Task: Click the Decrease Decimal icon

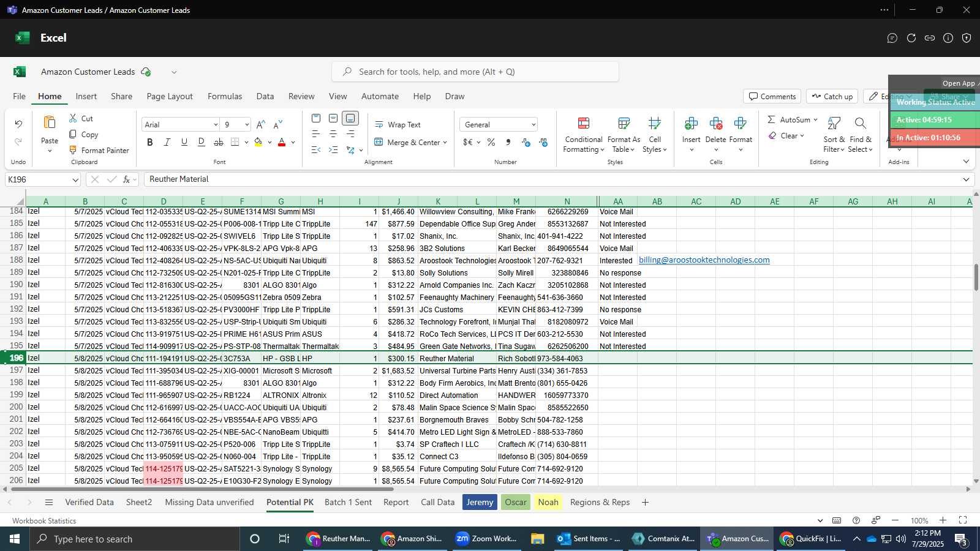Action: pyautogui.click(x=526, y=142)
